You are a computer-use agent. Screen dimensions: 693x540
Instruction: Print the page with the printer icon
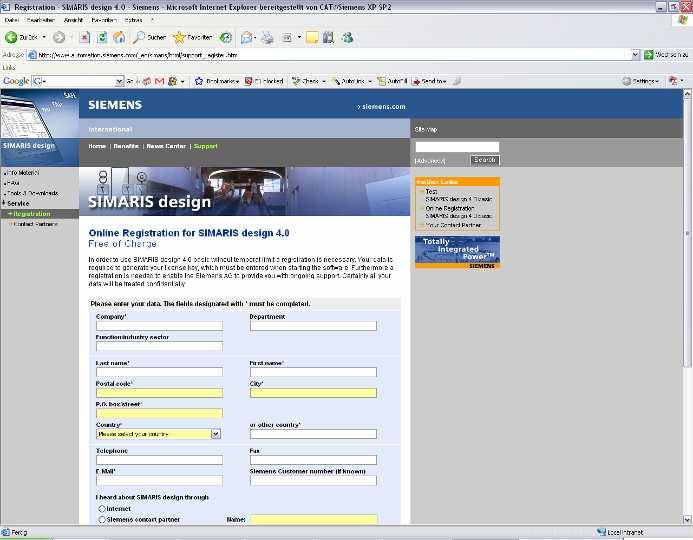tap(267, 38)
